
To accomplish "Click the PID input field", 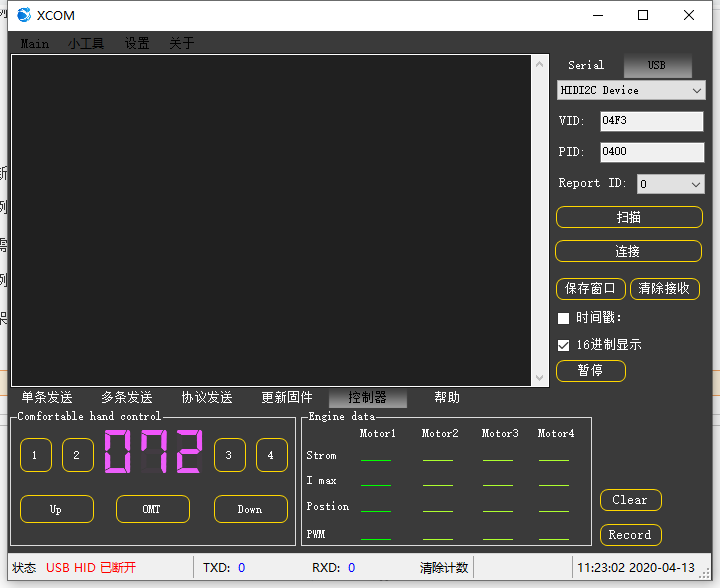I will pos(652,152).
